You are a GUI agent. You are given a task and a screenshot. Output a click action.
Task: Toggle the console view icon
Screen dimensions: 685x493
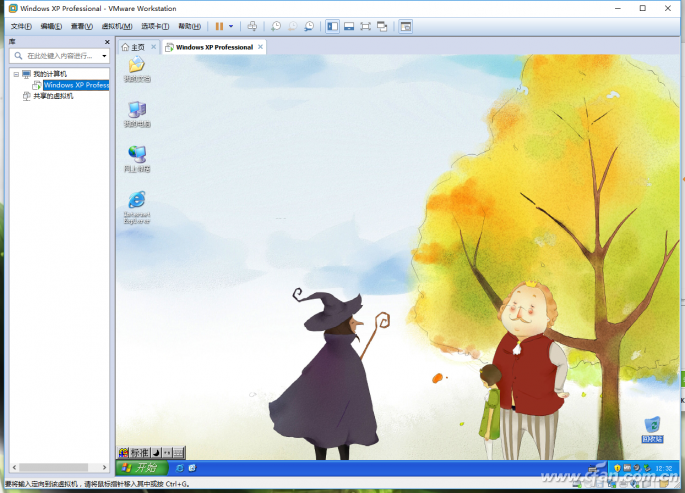[x=406, y=26]
